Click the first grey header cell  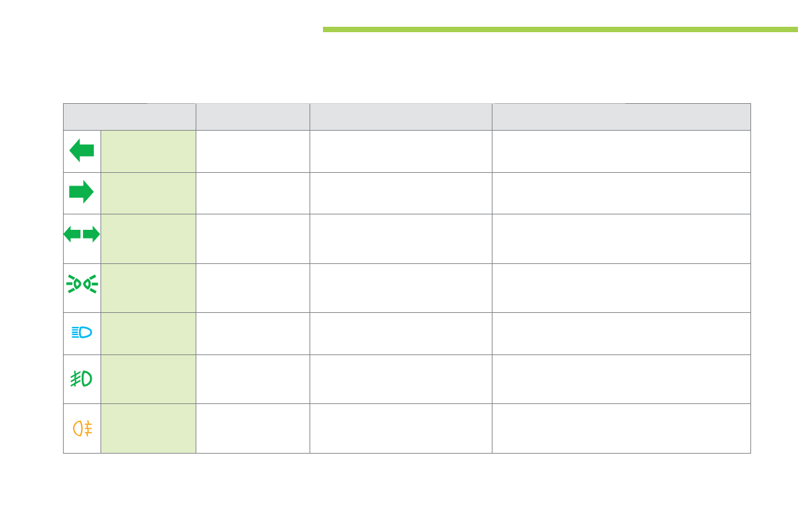point(129,117)
